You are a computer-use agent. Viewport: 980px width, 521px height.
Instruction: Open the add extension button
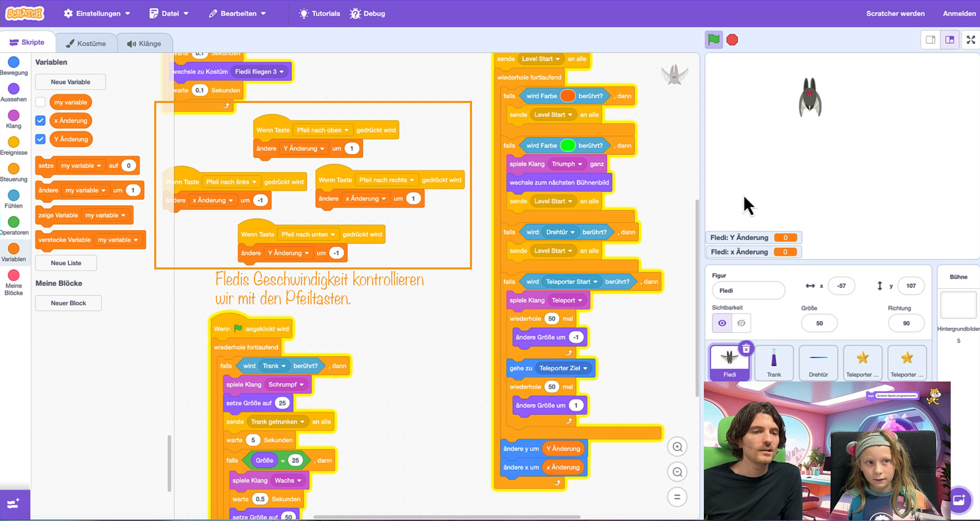pyautogui.click(x=14, y=504)
